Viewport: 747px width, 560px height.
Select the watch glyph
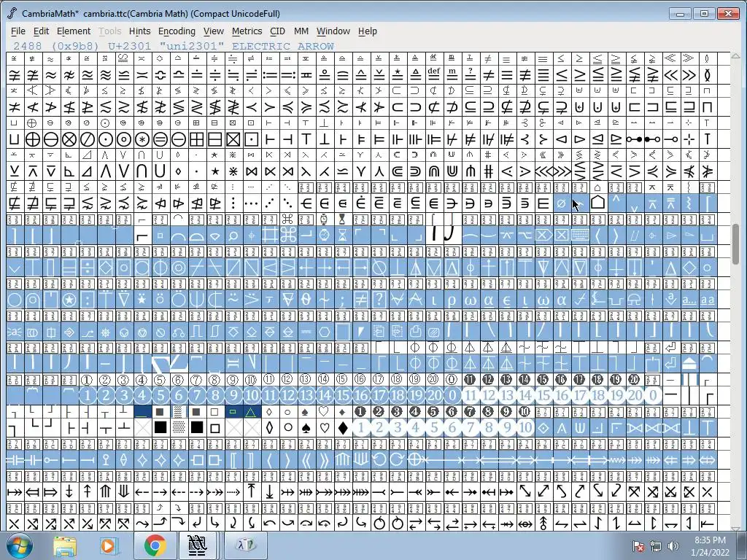(x=325, y=236)
